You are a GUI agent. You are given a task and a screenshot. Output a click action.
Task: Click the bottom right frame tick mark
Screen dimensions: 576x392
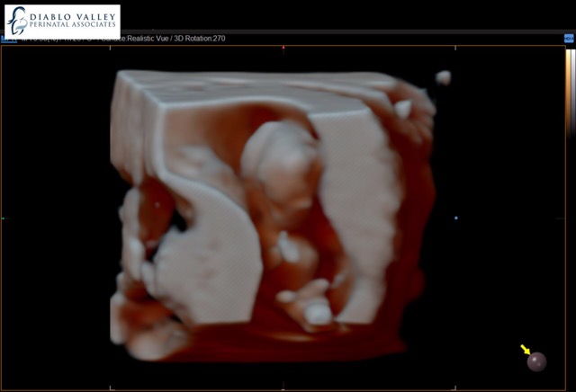pyautogui.click(x=456, y=388)
